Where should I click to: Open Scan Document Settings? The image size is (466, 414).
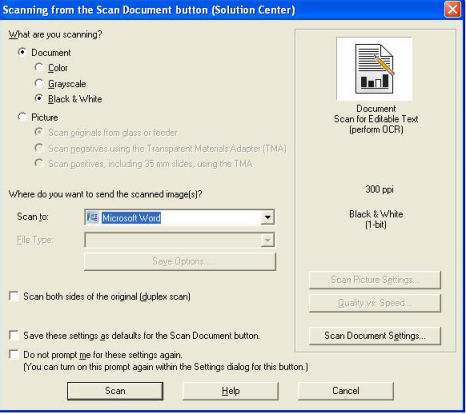[375, 336]
